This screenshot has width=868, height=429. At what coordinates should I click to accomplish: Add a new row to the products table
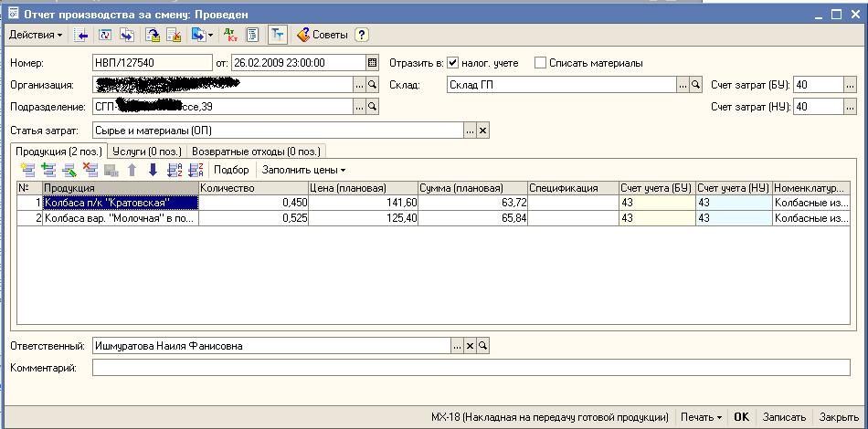pyautogui.click(x=26, y=170)
